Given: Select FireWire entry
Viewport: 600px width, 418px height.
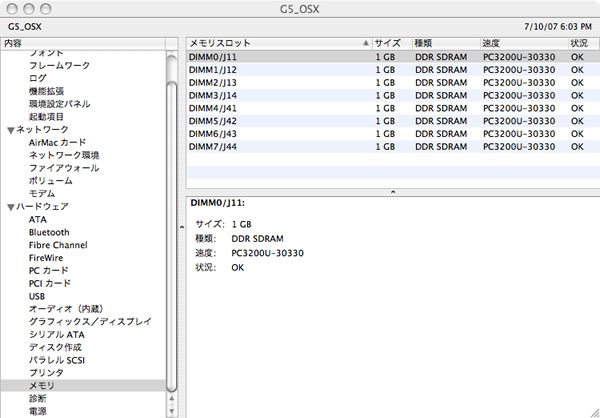Looking at the screenshot, I should 46,258.
